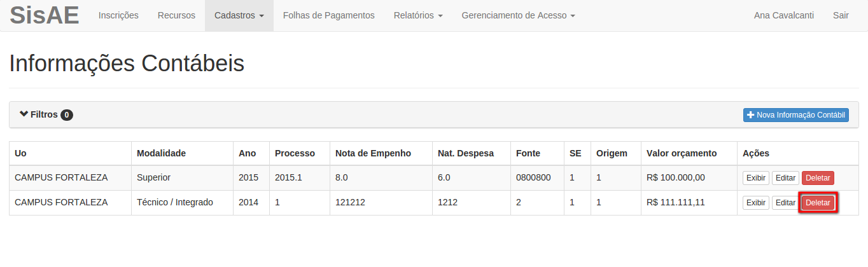868x267 pixels.
Task: Expand the Relatórios dropdown menu
Action: pos(418,15)
